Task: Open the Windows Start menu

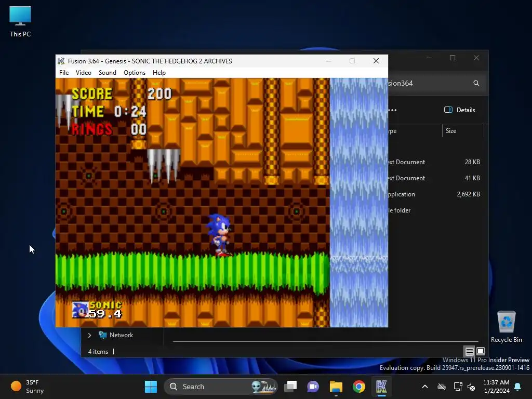Action: point(151,387)
